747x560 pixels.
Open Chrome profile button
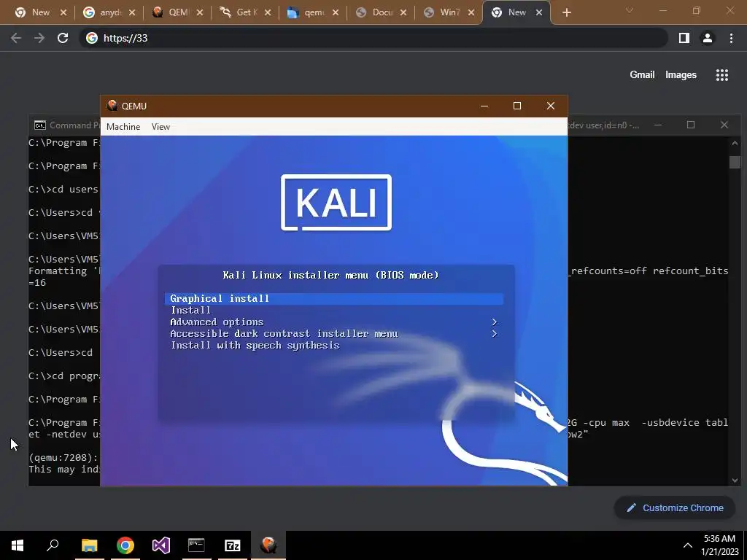coord(708,38)
